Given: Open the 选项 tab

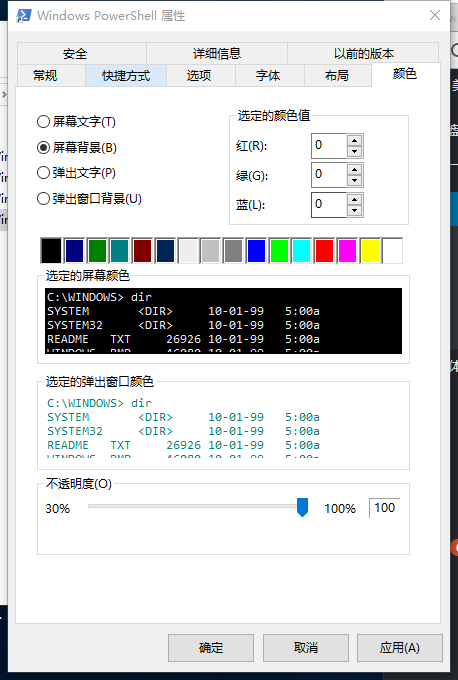Looking at the screenshot, I should click(199, 75).
